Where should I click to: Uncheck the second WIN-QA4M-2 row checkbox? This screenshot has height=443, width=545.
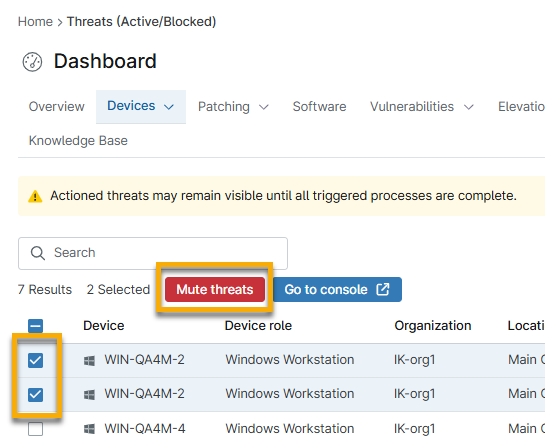35,394
